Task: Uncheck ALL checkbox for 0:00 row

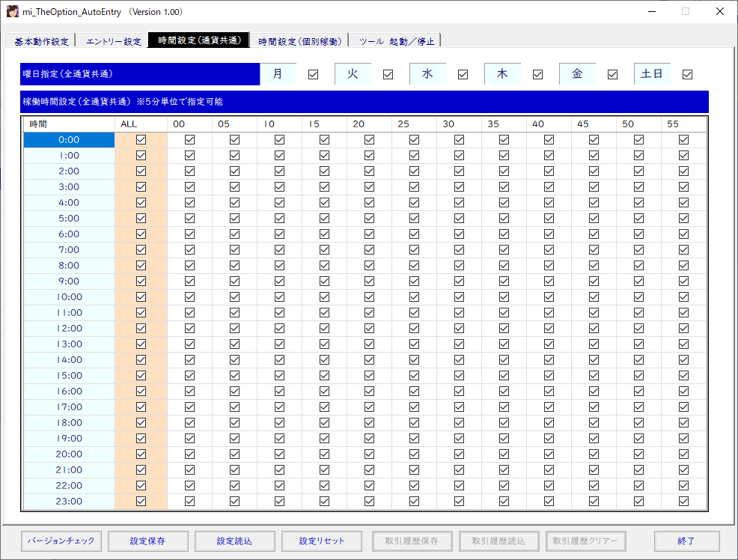Action: tap(141, 139)
